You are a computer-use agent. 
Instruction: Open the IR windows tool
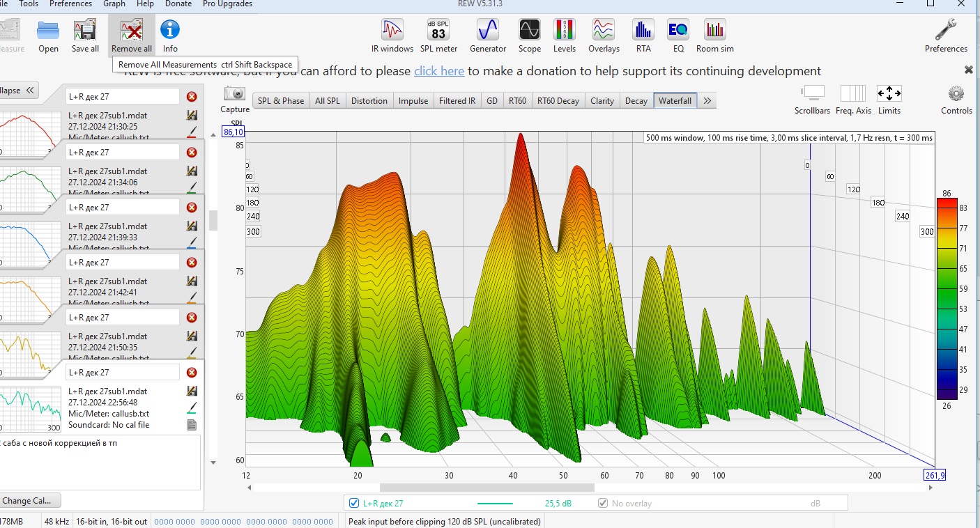392,36
